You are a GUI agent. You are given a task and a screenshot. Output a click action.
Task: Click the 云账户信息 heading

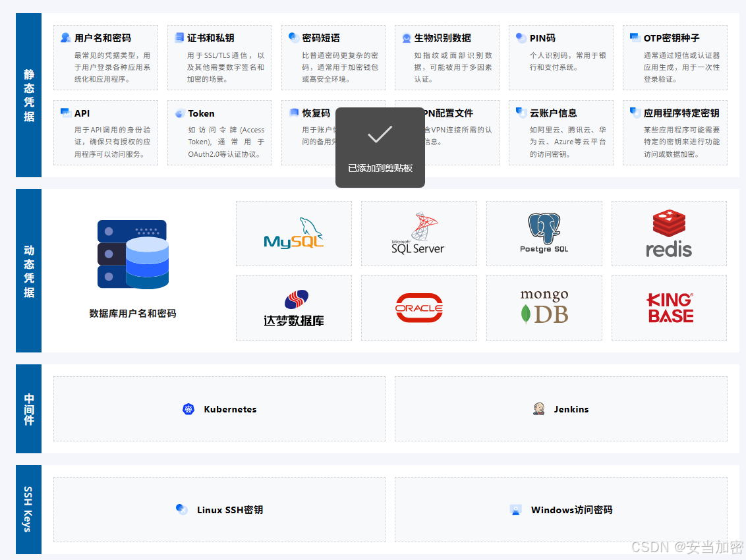click(554, 113)
